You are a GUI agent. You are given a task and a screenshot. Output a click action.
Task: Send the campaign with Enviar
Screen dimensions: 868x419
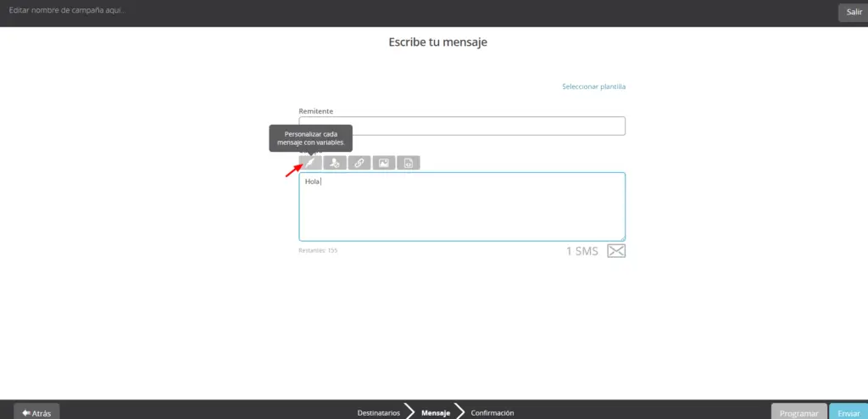click(848, 412)
